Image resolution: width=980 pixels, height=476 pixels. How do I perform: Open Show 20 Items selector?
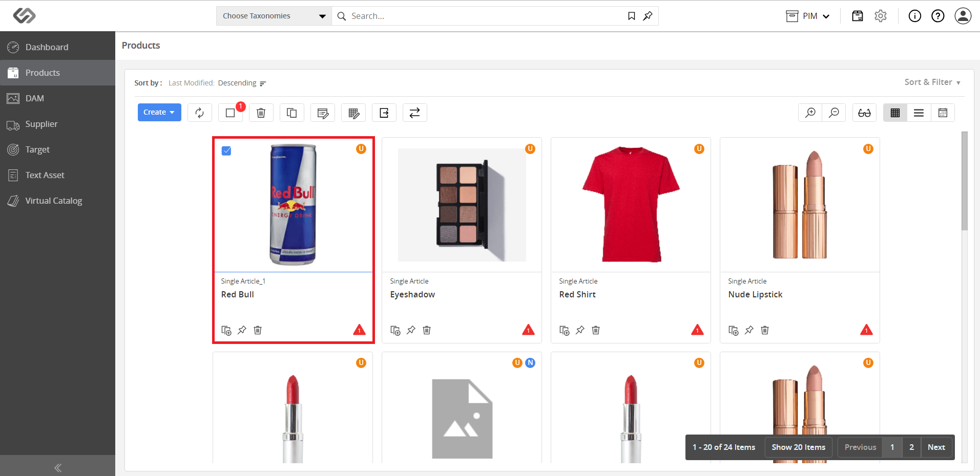(799, 447)
